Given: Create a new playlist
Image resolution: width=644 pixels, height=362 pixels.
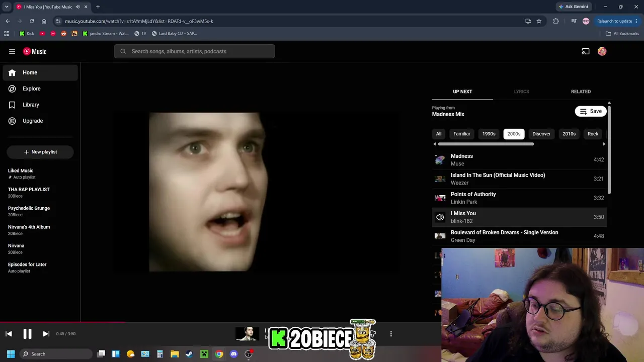Looking at the screenshot, I should click(40, 152).
